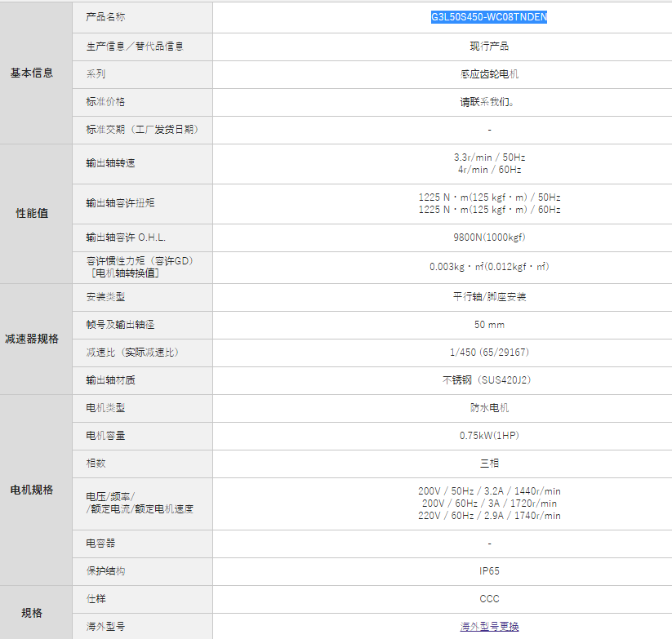Image resolution: width=672 pixels, height=639 pixels.
Task: Select the 基本信息 section header
Action: [x=32, y=73]
